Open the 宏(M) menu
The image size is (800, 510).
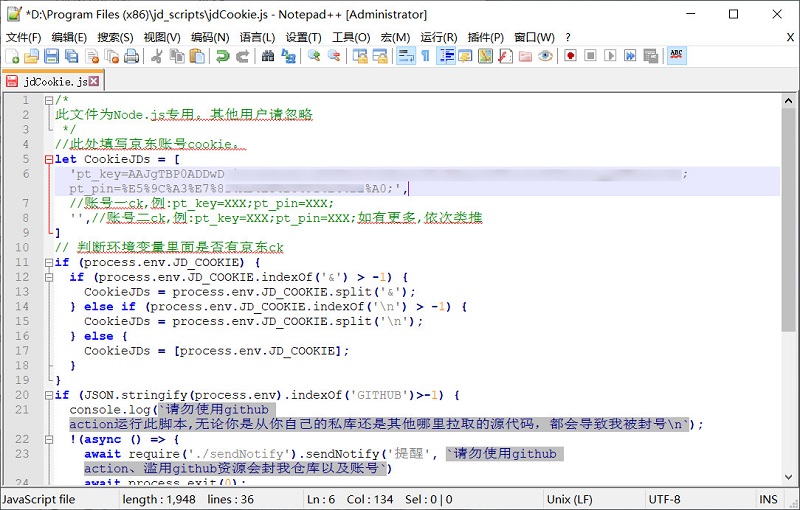pyautogui.click(x=395, y=37)
